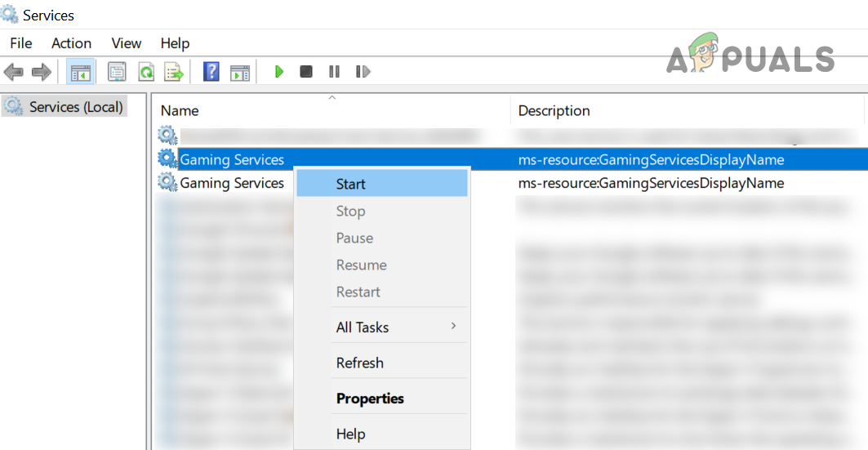Toggle Show/Hide Action Pane icon

pyautogui.click(x=240, y=72)
